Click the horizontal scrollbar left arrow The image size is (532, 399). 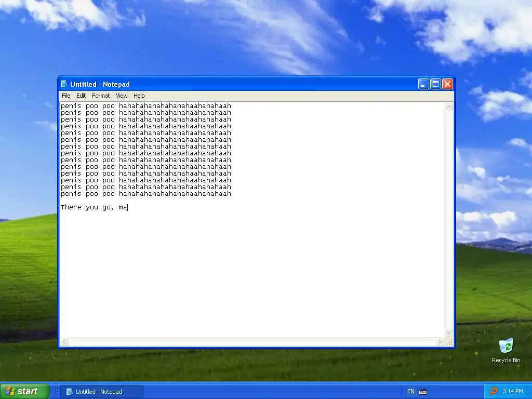[65, 342]
